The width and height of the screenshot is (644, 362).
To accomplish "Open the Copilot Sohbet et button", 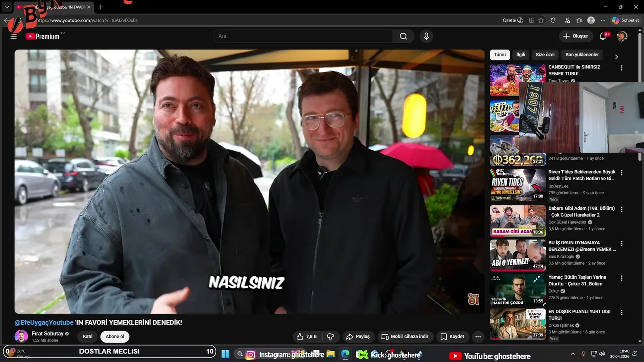I will [625, 20].
